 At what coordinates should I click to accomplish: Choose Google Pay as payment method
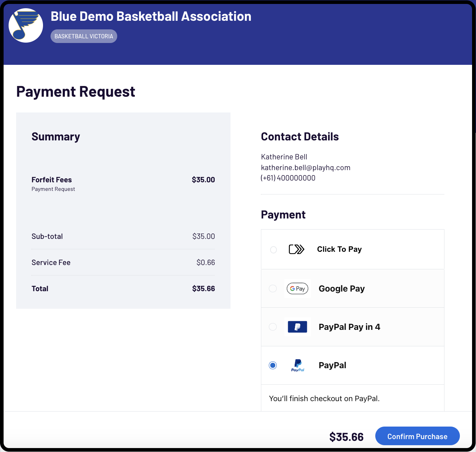click(273, 288)
